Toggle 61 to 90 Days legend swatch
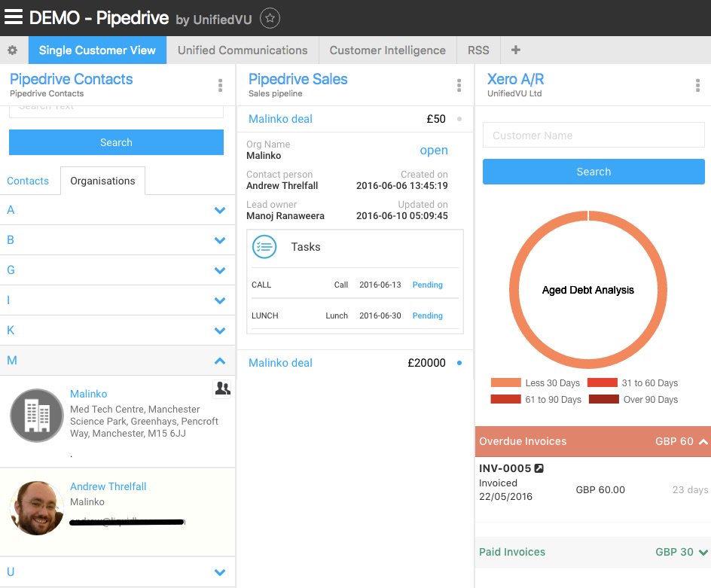The height and width of the screenshot is (588, 711). click(506, 399)
